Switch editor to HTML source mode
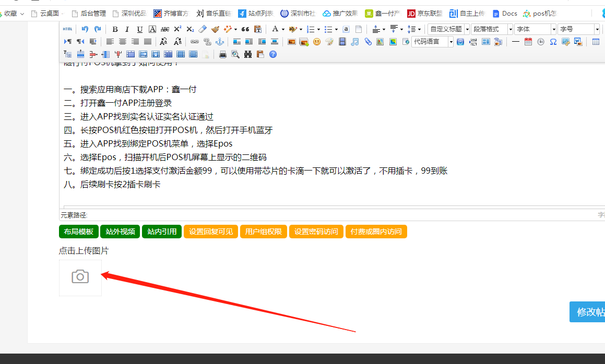 click(68, 29)
